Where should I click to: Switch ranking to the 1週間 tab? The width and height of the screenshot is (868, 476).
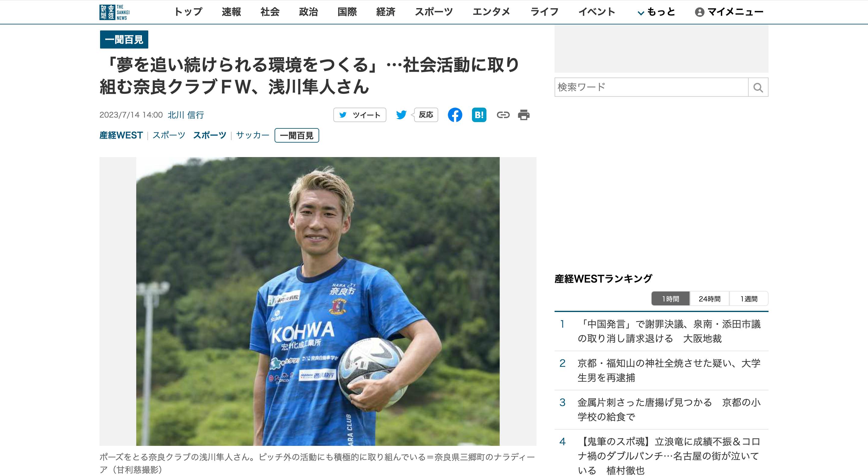[749, 299]
